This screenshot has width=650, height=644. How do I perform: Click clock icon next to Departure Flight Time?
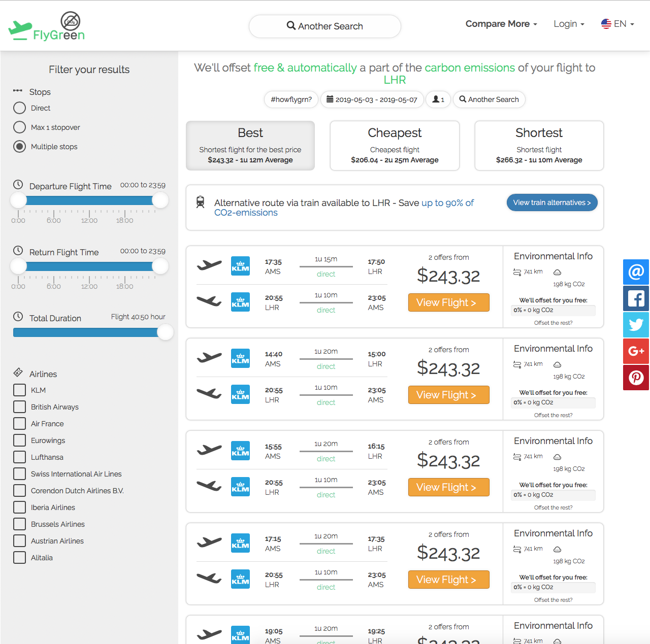point(18,185)
